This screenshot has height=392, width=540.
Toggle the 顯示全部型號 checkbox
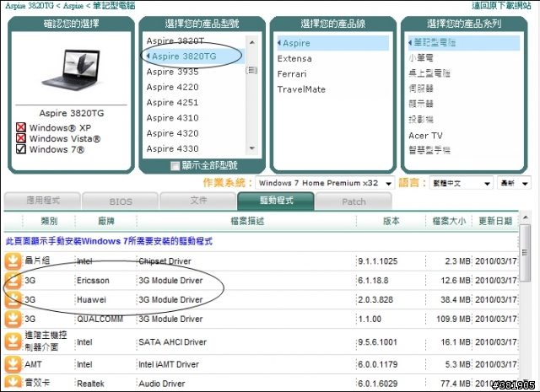coord(175,166)
